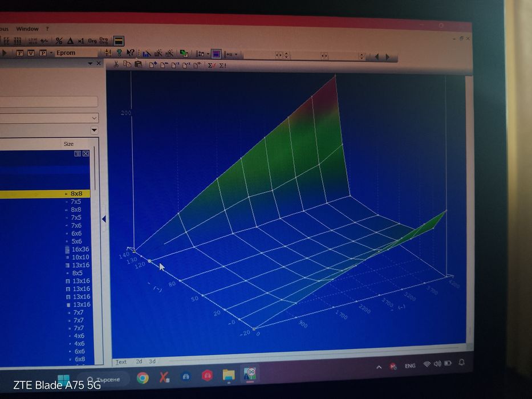Toggle the highlighted yellow bars icon
This screenshot has width=532, height=399.
(x=119, y=41)
